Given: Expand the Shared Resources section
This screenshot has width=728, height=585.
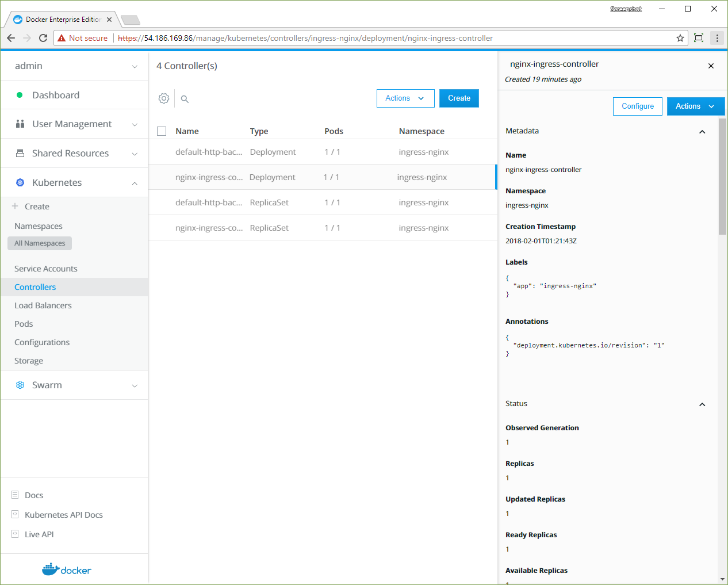Looking at the screenshot, I should (x=135, y=154).
